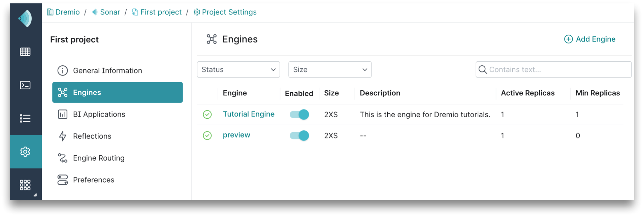
Task: Select Engines menu item
Action: [x=118, y=92]
